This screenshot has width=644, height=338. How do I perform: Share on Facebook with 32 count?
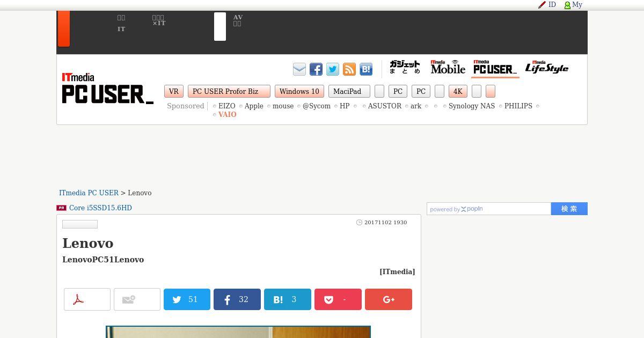pos(237,299)
